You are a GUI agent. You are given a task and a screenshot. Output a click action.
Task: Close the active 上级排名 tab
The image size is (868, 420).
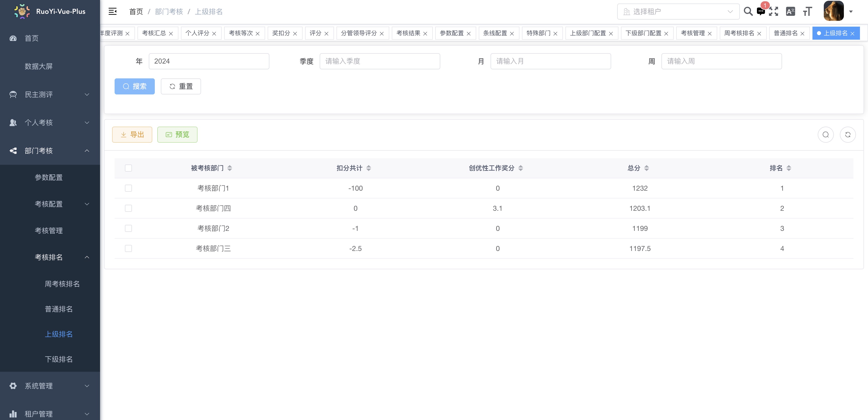[852, 33]
